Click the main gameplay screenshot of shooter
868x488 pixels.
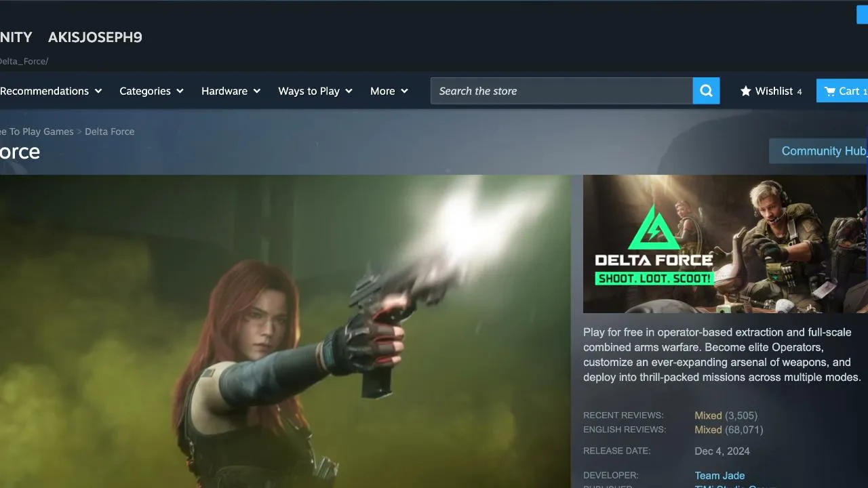[x=285, y=331]
